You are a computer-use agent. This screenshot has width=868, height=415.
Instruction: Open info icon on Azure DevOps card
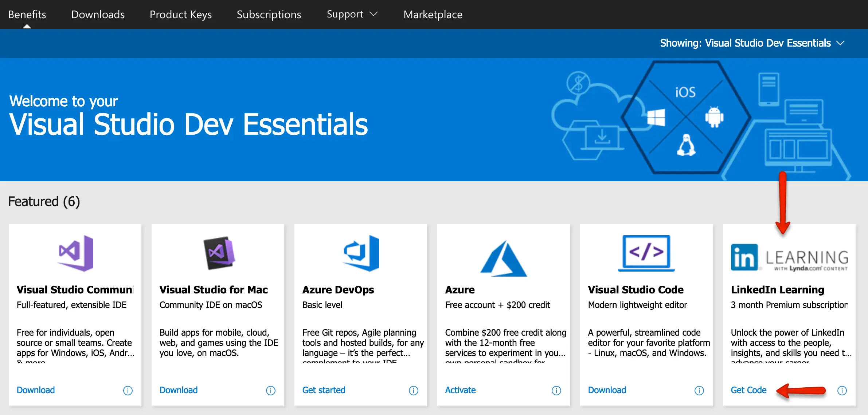point(414,391)
